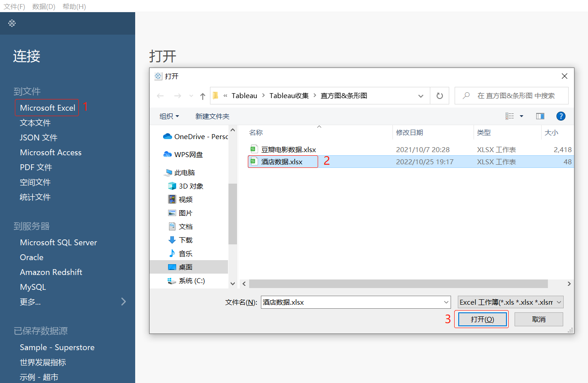Go forward with the dialog's right arrow
This screenshot has height=383, width=588.
point(178,96)
